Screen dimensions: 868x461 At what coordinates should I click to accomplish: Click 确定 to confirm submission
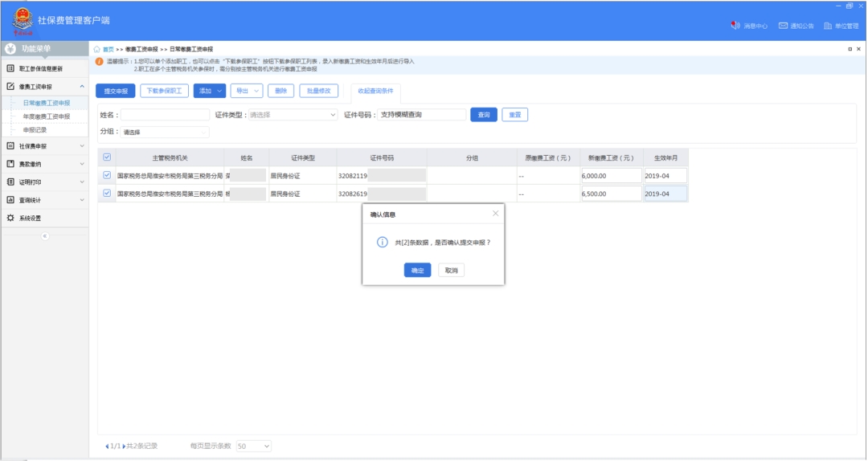pos(417,271)
